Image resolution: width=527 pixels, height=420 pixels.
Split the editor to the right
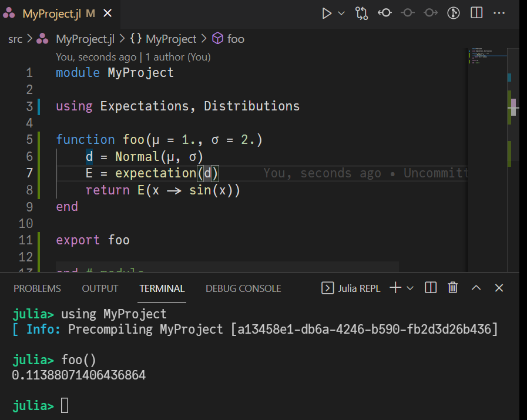tap(476, 13)
